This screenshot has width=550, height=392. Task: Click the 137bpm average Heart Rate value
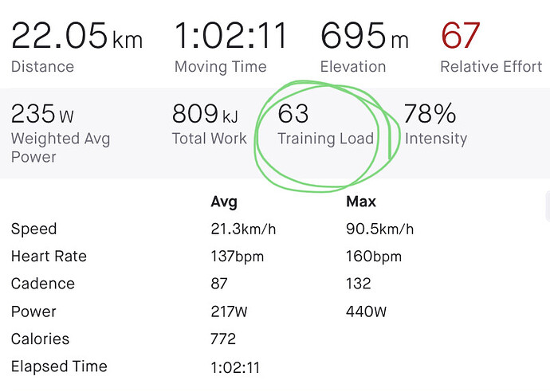coord(237,257)
